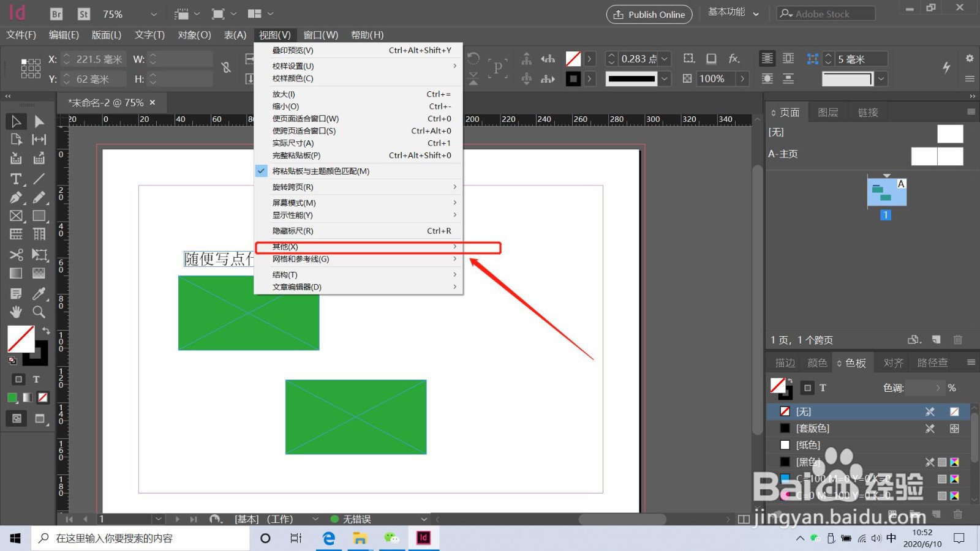Select the Scissors tool

click(x=16, y=255)
